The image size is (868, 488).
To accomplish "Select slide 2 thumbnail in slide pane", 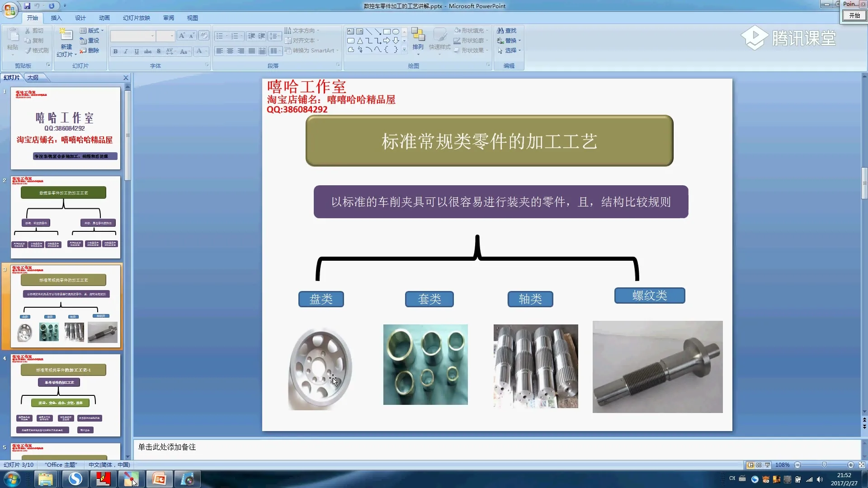I will pyautogui.click(x=65, y=217).
